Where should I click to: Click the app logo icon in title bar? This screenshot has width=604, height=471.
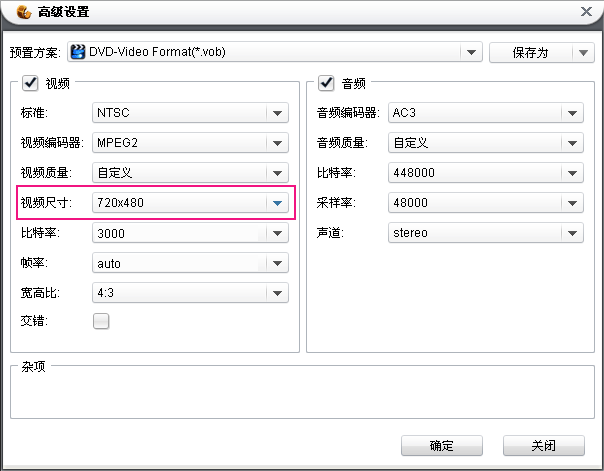pyautogui.click(x=22, y=12)
